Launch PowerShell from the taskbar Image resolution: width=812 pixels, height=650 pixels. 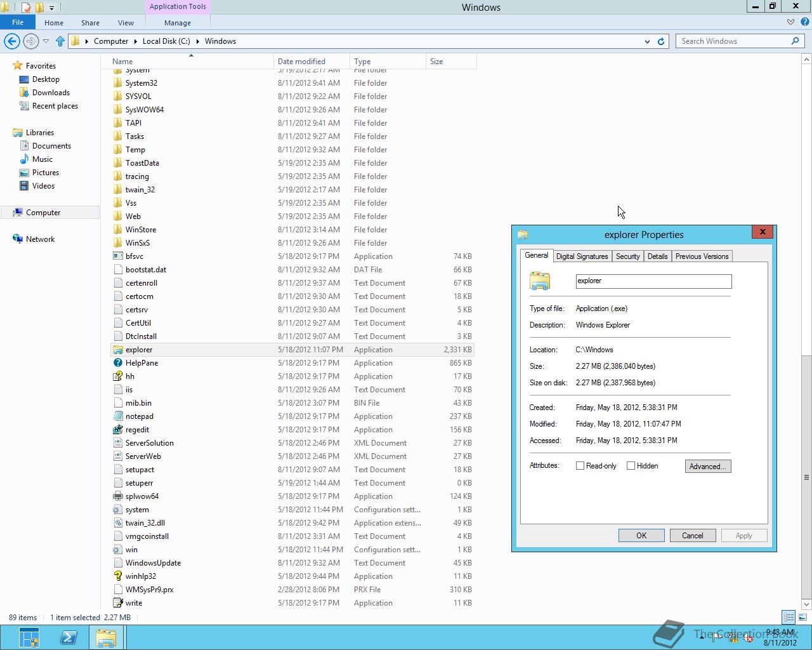click(69, 637)
